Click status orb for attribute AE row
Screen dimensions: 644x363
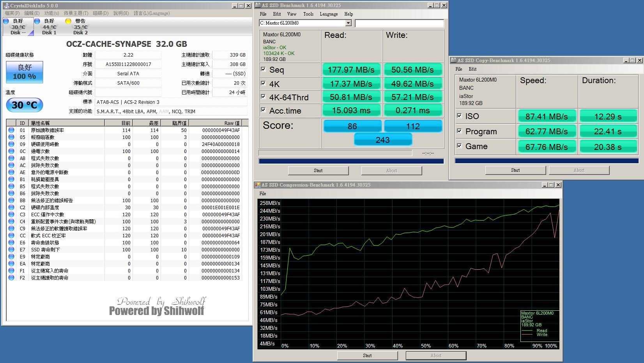coord(11,172)
